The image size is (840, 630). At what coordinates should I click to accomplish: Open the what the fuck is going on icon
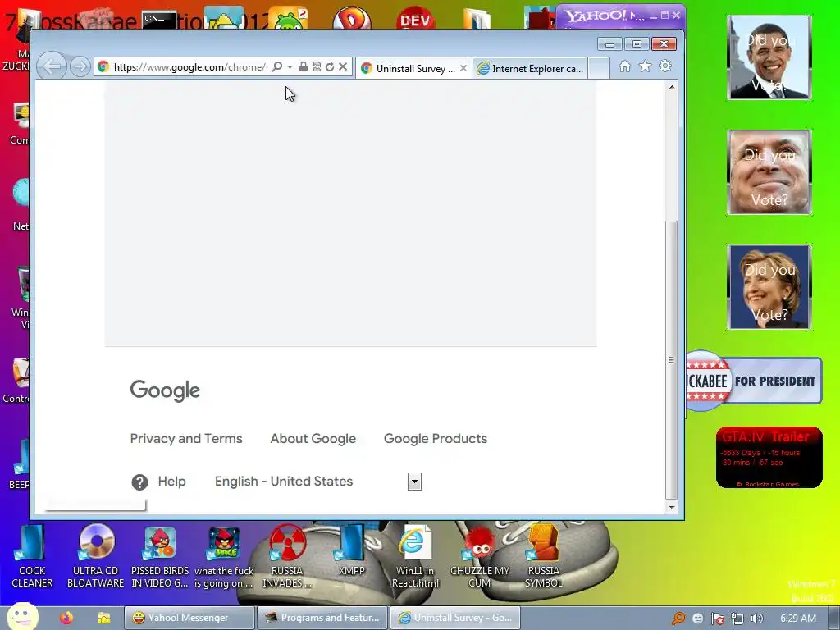coord(223,556)
